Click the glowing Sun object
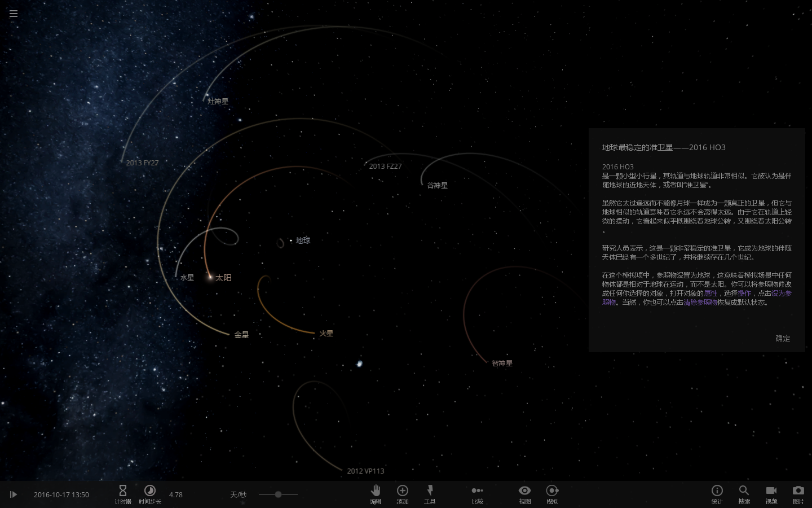 pyautogui.click(x=210, y=277)
